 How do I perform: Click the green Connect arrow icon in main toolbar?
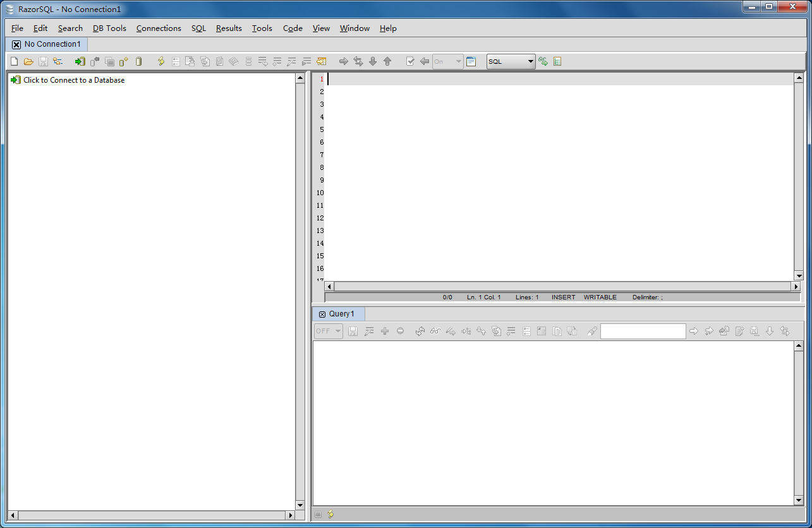pyautogui.click(x=80, y=61)
